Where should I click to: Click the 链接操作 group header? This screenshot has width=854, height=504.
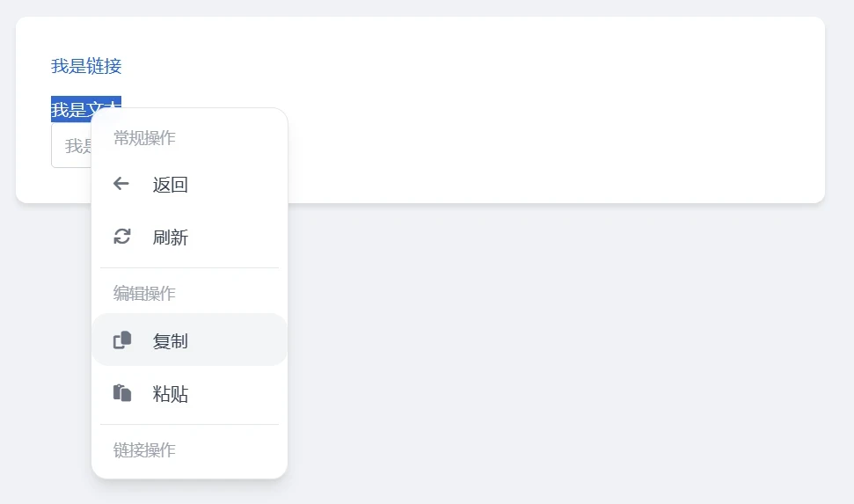144,450
